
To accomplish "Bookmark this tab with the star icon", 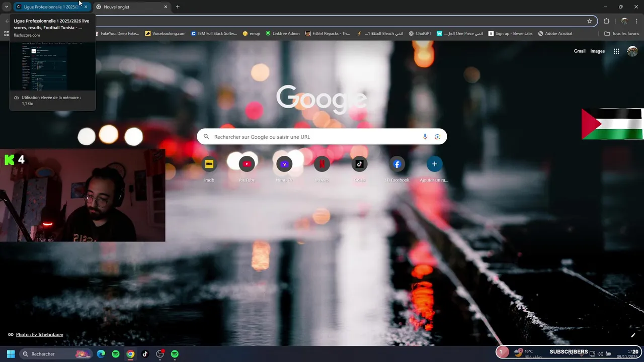I will tap(590, 21).
